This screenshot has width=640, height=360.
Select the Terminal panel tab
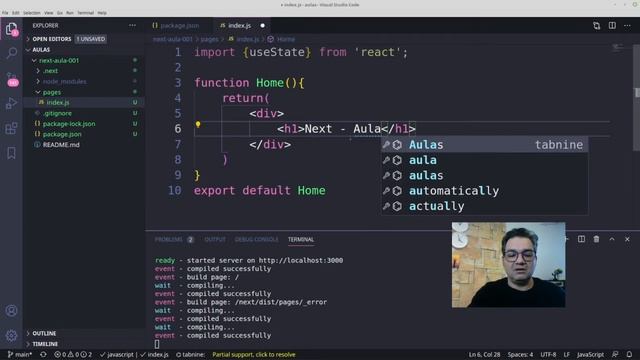pos(301,240)
